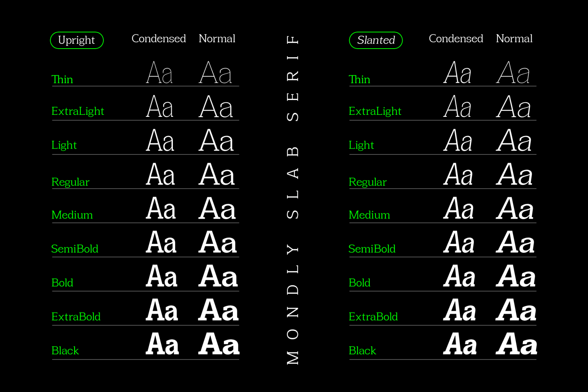Click slanted Bold Condensed Aa sample
Image resolution: width=588 pixels, height=392 pixels.
[459, 276]
